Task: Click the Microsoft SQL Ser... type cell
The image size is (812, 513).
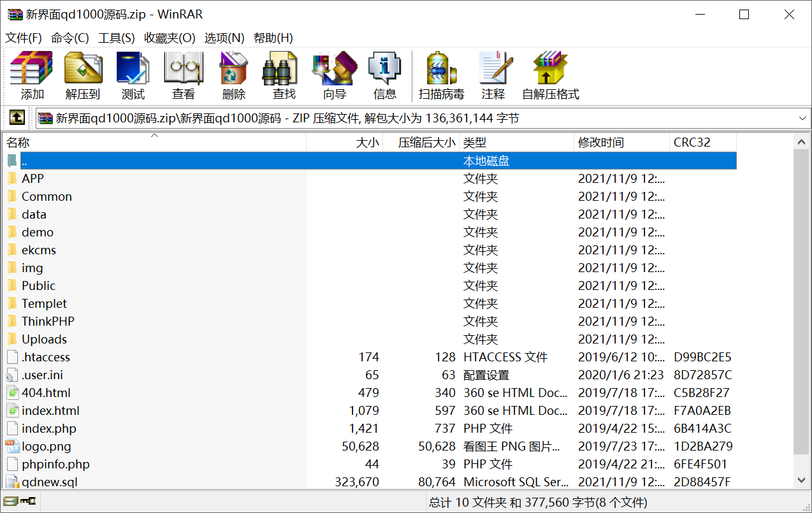Action: click(x=516, y=482)
